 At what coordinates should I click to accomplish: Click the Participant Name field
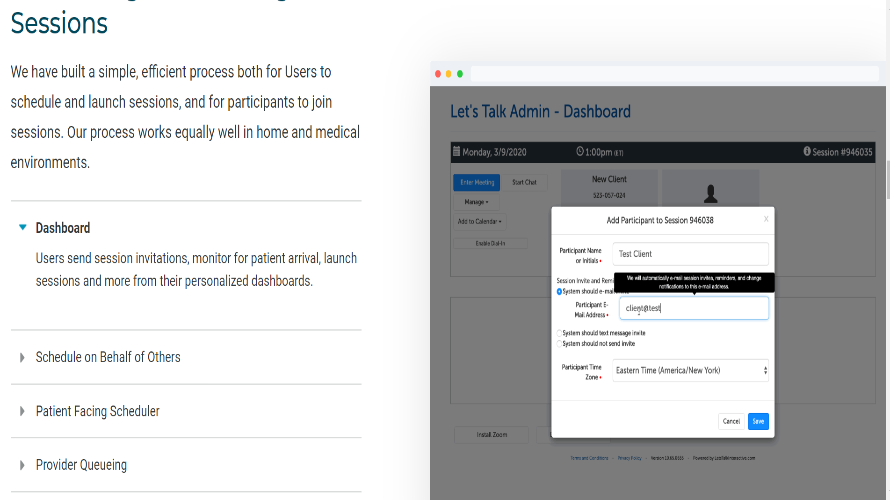tap(690, 254)
